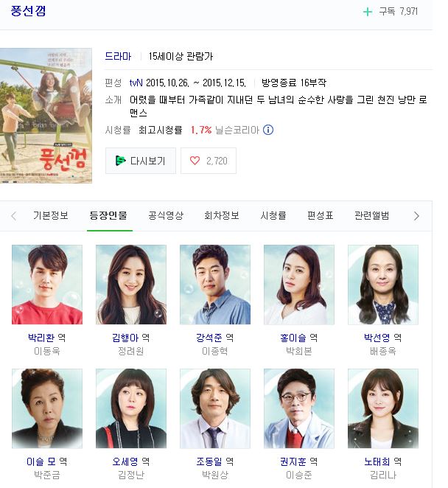The image size is (448, 488).
Task: Select the 회차정보 tab
Action: [222, 215]
